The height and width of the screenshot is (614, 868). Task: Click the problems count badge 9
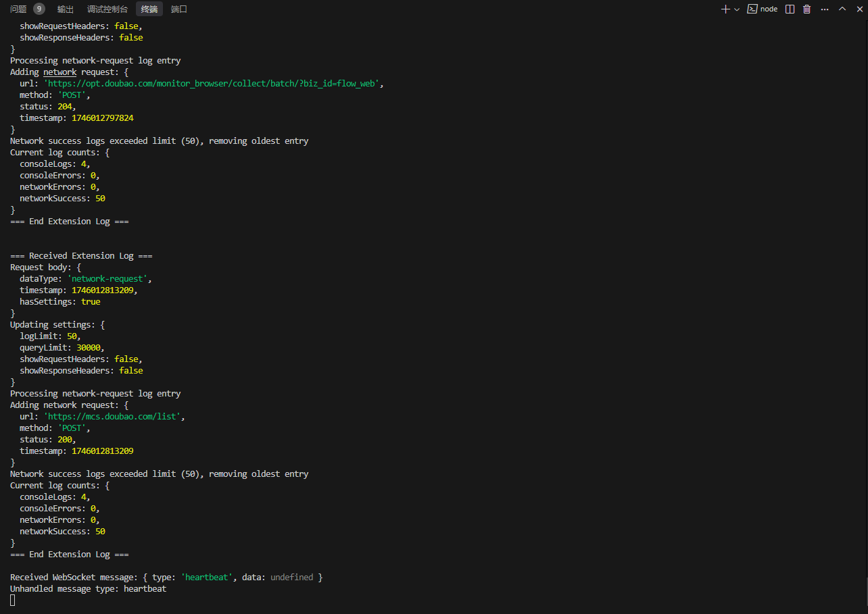[x=39, y=9]
